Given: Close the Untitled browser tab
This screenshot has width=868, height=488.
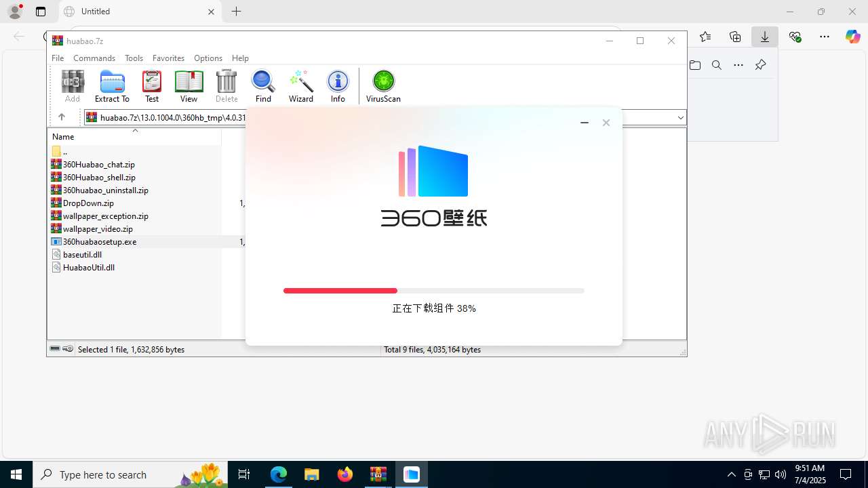Looking at the screenshot, I should coord(211,12).
